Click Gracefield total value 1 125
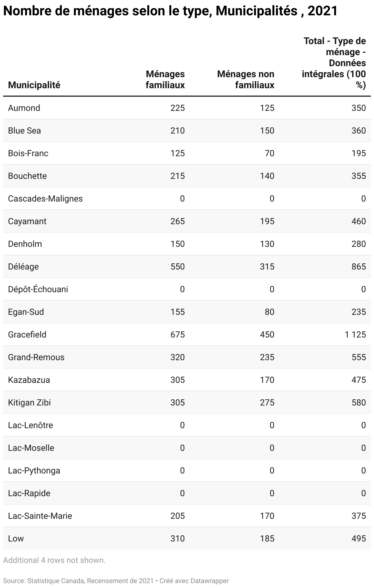Viewport: 374px width, 588px height. [355, 334]
